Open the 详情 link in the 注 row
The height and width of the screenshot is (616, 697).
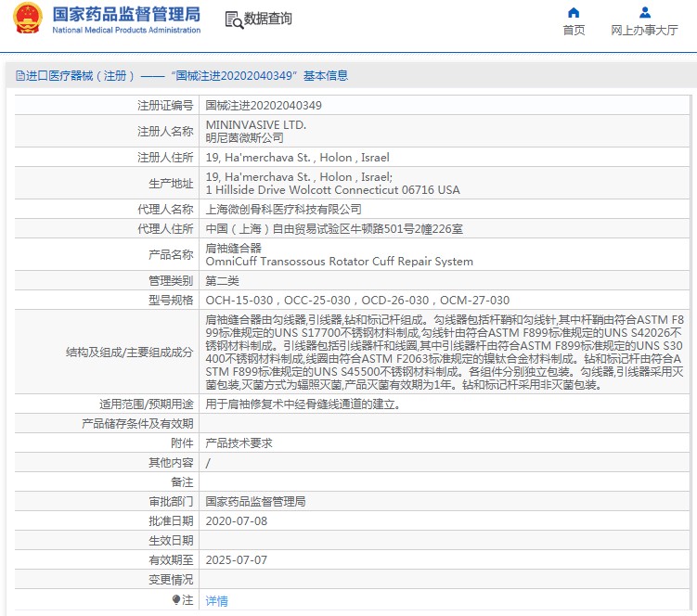click(216, 601)
